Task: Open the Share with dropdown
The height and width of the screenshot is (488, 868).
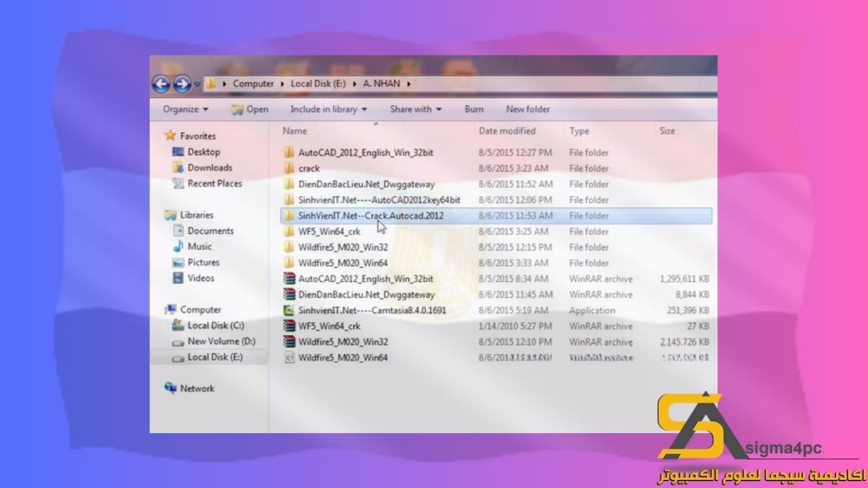Action: coord(415,109)
